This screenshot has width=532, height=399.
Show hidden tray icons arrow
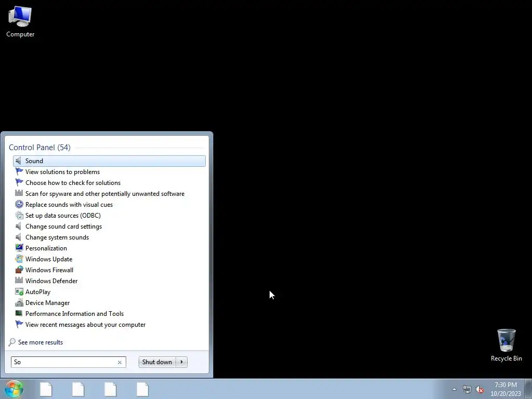(454, 389)
